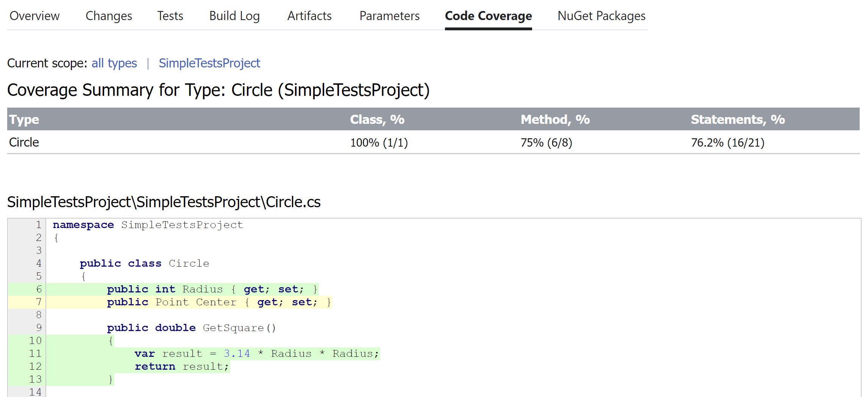The width and height of the screenshot is (868, 397).
Task: Open the Parameters tab
Action: click(x=389, y=16)
